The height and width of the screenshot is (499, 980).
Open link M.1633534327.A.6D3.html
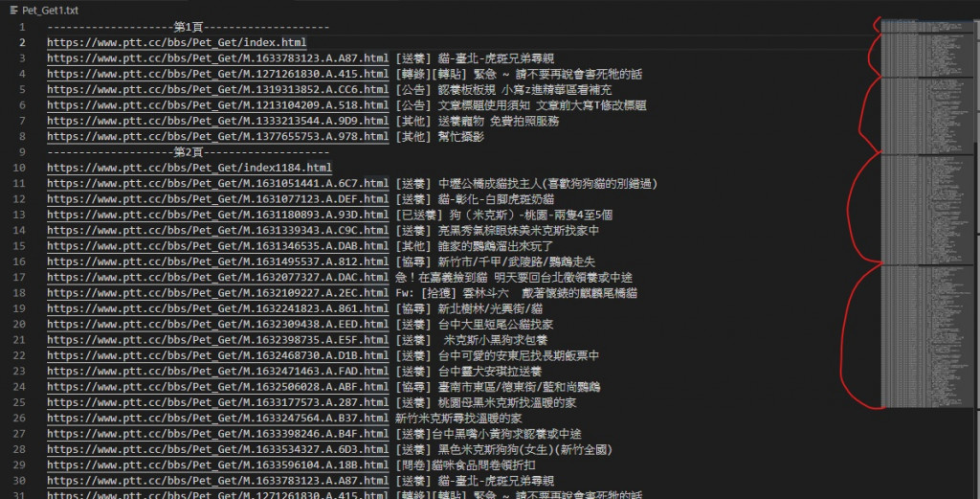[217, 449]
